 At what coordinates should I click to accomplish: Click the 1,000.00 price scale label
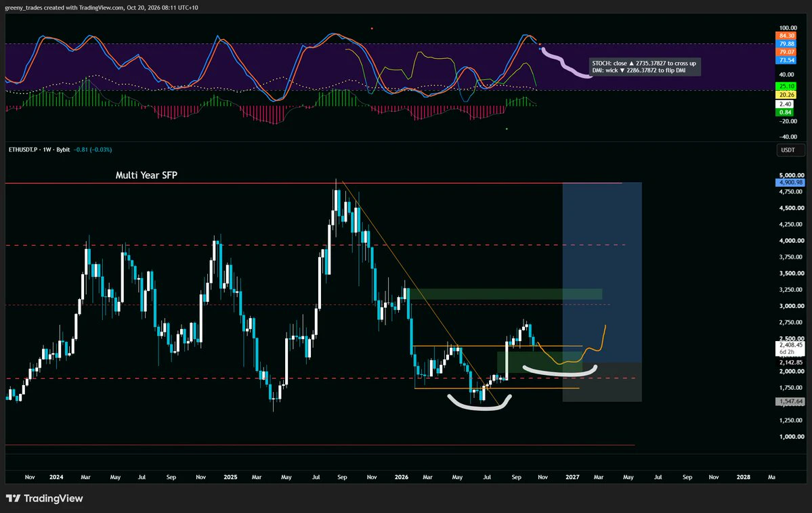(792, 437)
